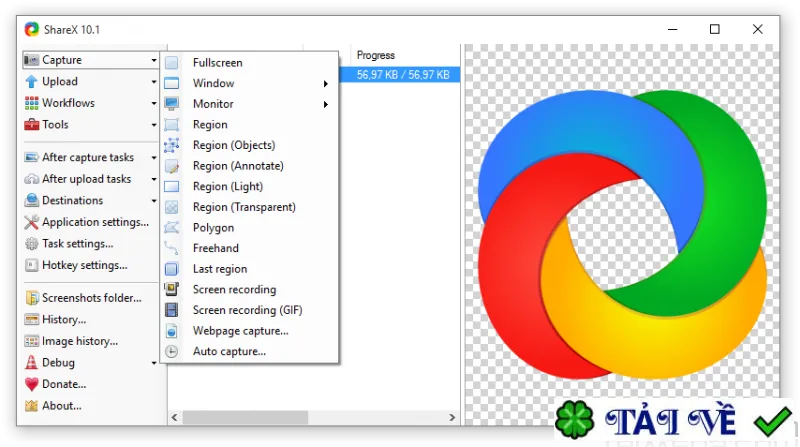The image size is (800, 447).
Task: Expand the Tools menu arrow
Action: [154, 125]
